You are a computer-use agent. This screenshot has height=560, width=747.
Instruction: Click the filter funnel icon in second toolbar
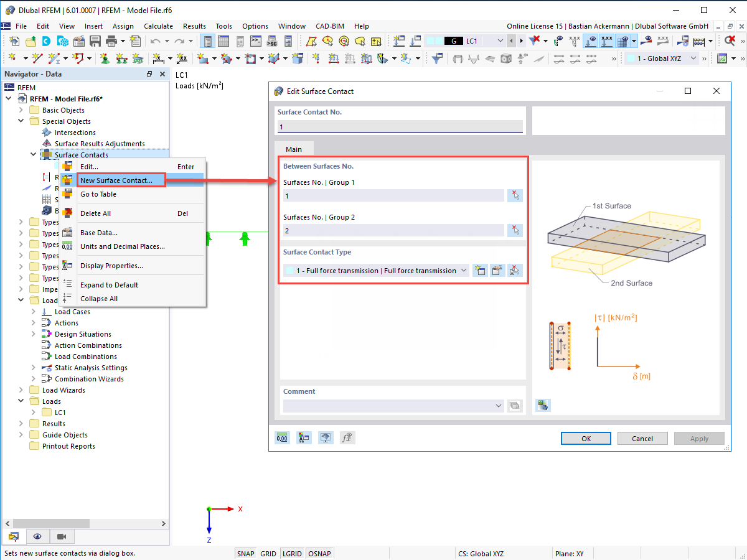click(438, 58)
